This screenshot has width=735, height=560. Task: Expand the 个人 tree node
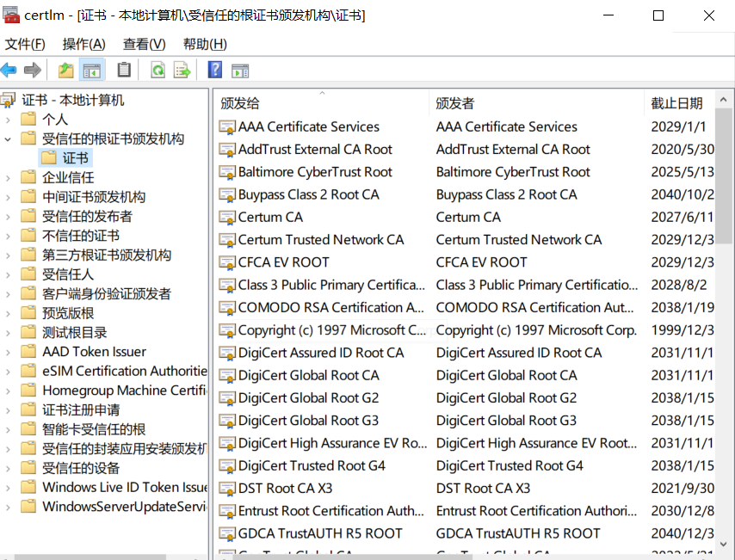click(8, 120)
